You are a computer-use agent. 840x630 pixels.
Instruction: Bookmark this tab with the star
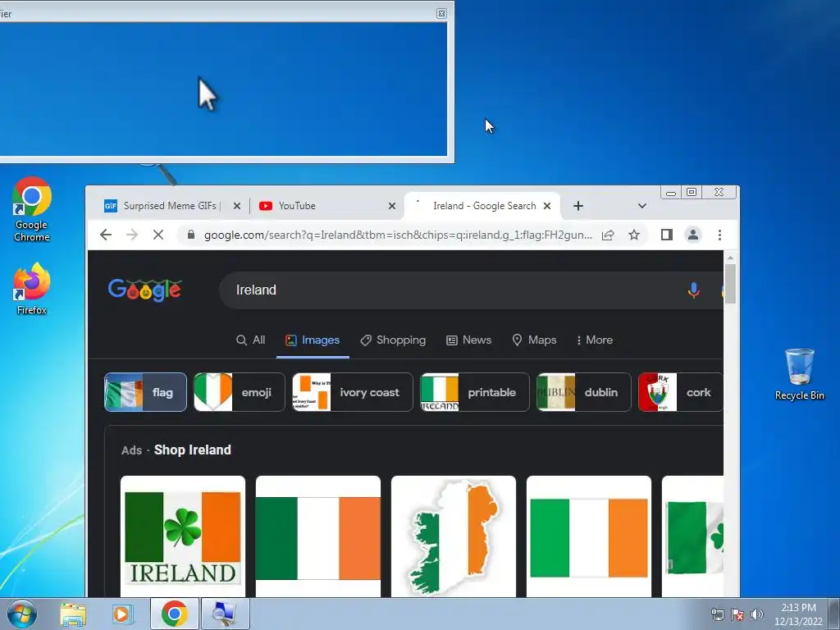(x=634, y=235)
